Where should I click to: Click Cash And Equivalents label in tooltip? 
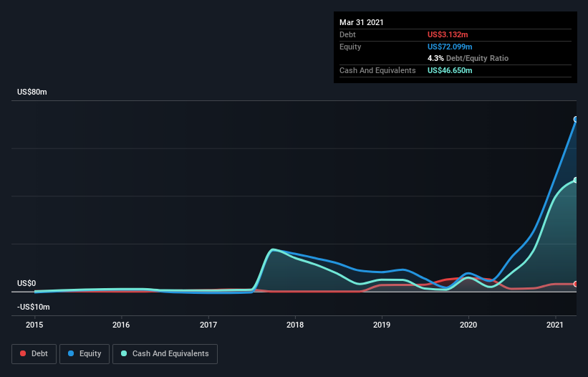[377, 70]
